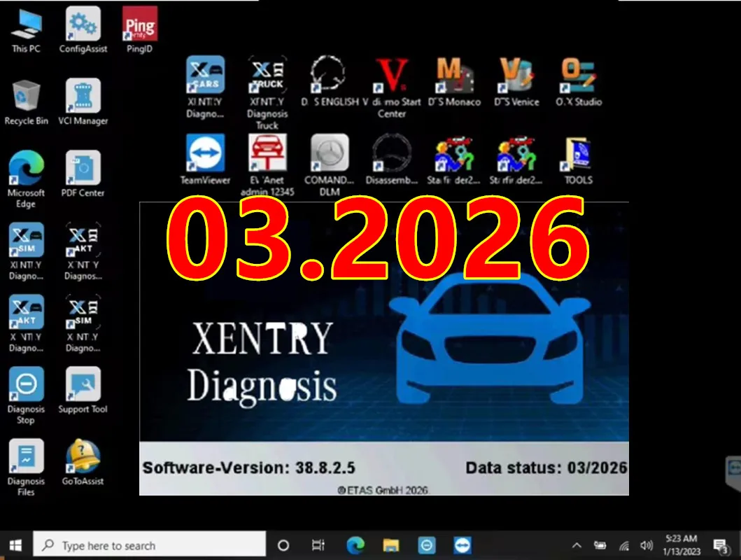The image size is (741, 560).
Task: Expand hidden system tray icons
Action: point(577,546)
